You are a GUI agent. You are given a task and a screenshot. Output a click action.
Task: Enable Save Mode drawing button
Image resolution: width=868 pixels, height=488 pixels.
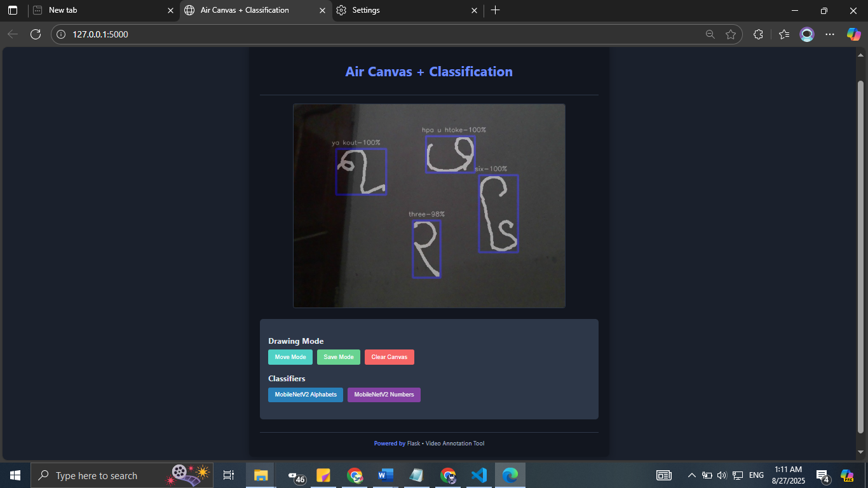tap(339, 357)
